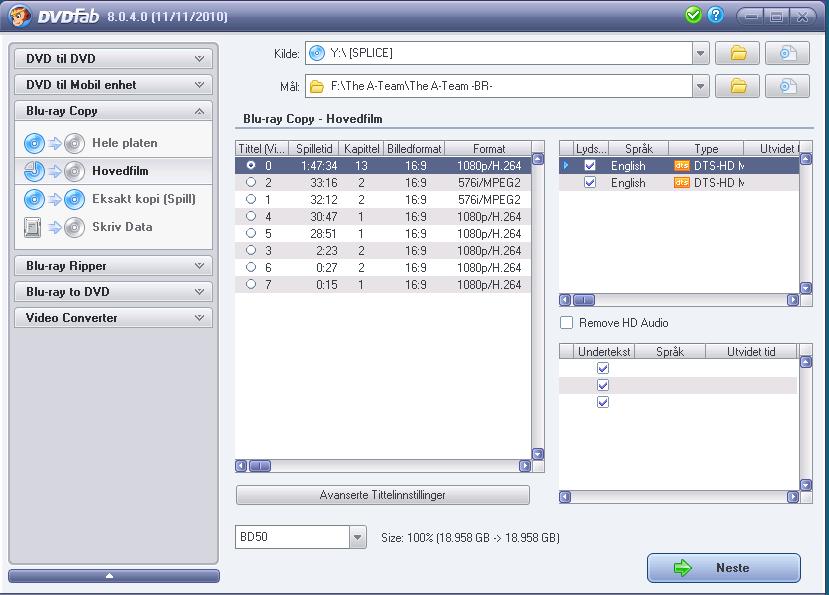Click the Neste button

(x=724, y=568)
